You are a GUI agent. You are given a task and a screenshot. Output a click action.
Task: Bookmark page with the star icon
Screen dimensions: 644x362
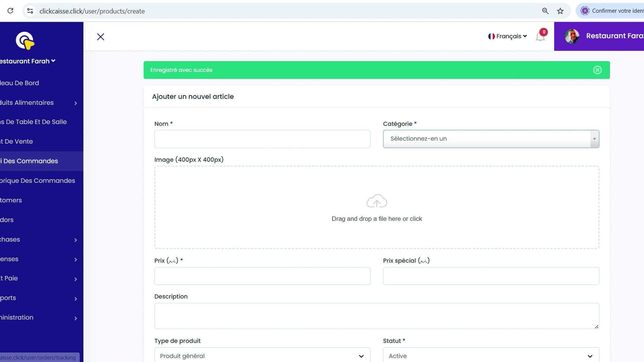[x=560, y=11]
